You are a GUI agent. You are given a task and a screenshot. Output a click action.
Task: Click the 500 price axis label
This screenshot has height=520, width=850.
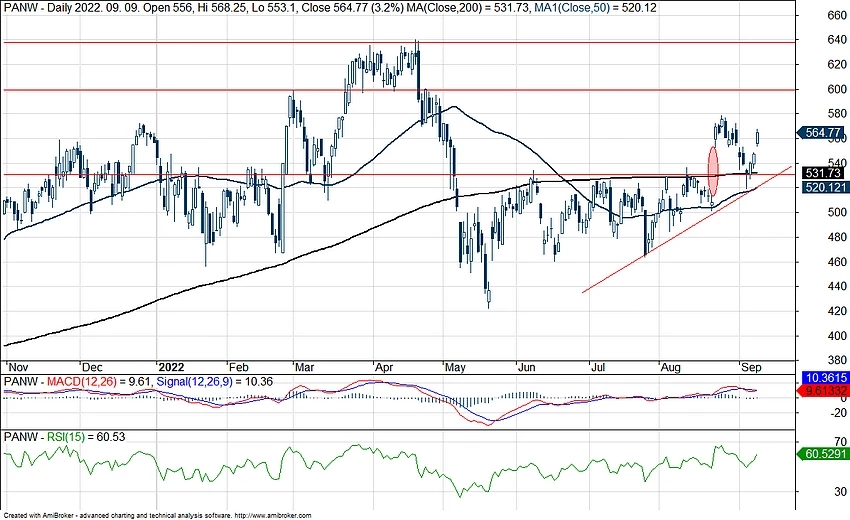coord(837,213)
